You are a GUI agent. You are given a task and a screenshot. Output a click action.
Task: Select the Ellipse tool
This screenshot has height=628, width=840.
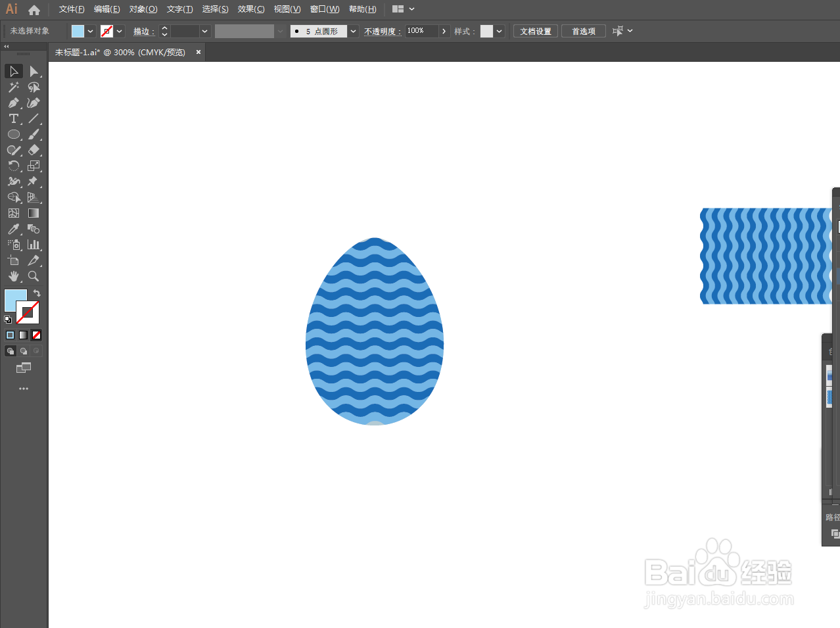pyautogui.click(x=14, y=134)
